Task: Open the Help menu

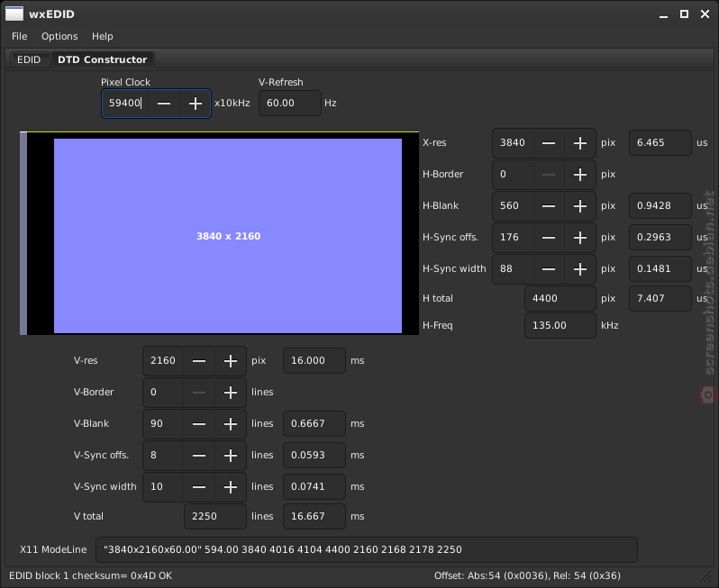Action: (102, 36)
